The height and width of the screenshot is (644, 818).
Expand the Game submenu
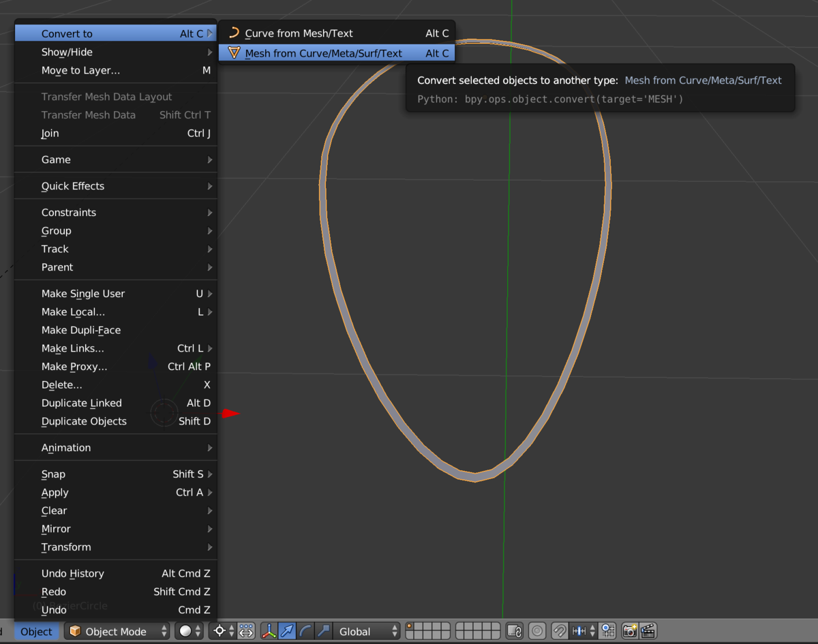116,159
